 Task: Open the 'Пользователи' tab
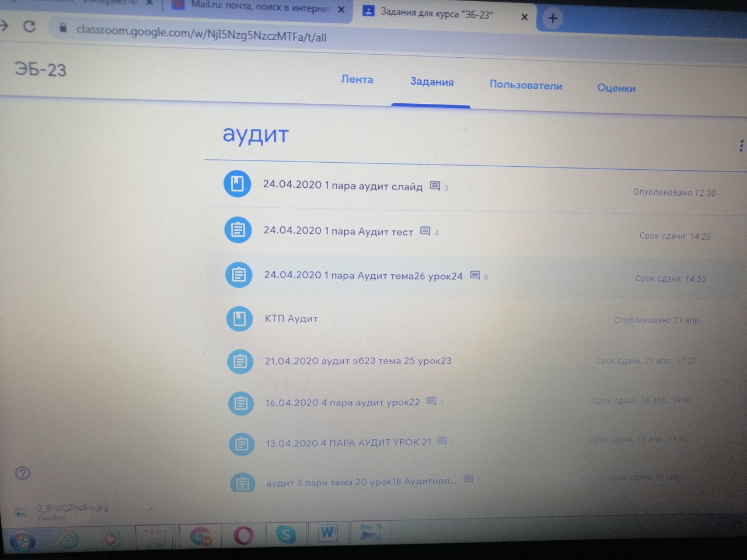pyautogui.click(x=525, y=85)
